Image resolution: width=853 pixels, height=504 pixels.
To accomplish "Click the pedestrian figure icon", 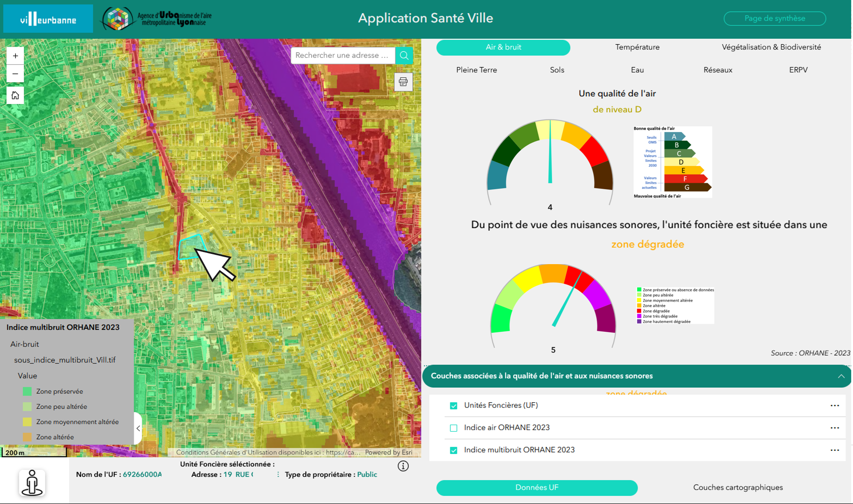I will (32, 483).
